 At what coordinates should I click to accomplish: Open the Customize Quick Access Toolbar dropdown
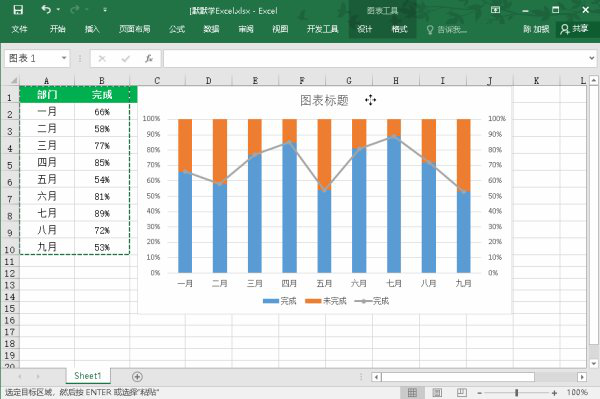[x=105, y=10]
